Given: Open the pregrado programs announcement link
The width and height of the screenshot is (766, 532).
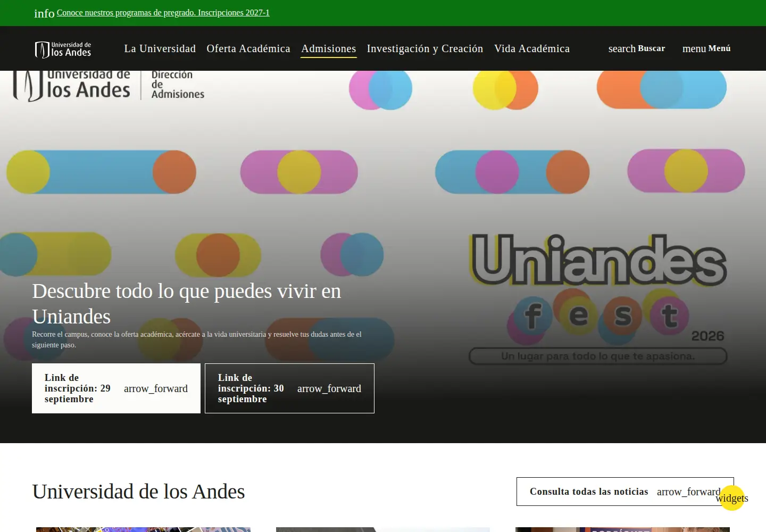Looking at the screenshot, I should coord(163,13).
